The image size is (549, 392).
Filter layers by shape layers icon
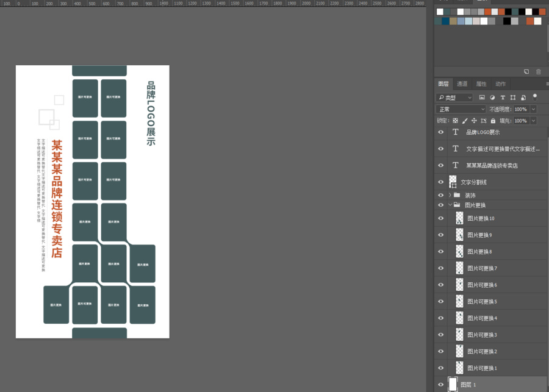513,98
